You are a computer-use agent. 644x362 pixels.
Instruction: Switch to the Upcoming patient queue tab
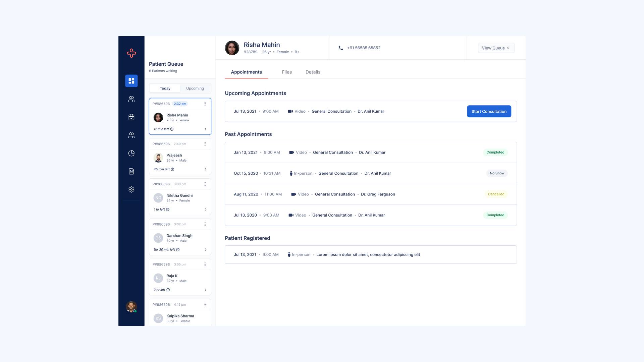pyautogui.click(x=195, y=88)
